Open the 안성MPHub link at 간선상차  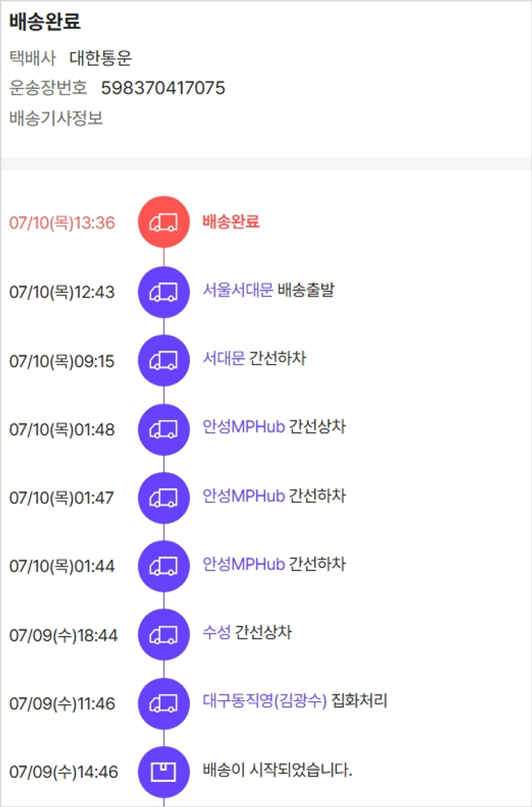point(243,428)
